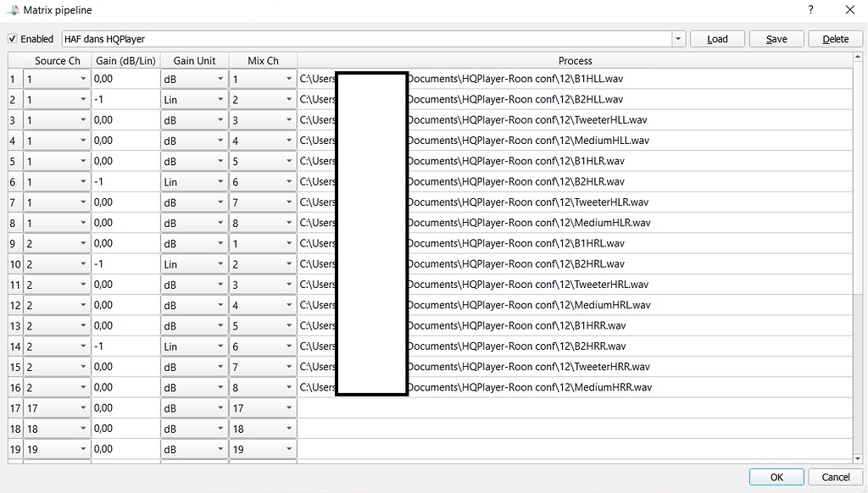This screenshot has width=868, height=493.
Task: Delete the selected preset
Action: [835, 38]
